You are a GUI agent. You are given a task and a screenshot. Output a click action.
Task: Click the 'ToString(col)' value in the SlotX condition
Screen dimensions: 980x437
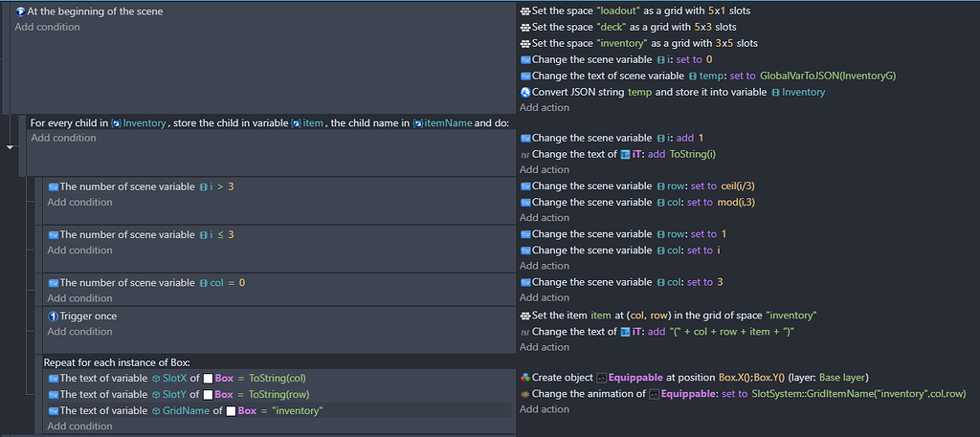(278, 379)
